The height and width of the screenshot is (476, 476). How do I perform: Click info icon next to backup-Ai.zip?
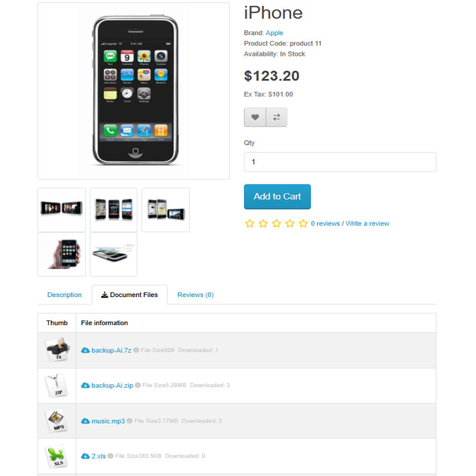pyautogui.click(x=137, y=385)
